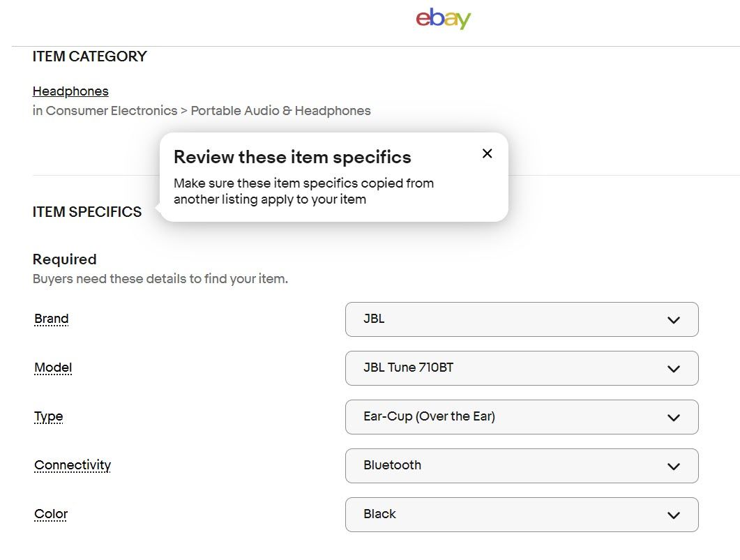Select the JBL brand field
This screenshot has height=560, width=740.
[522, 319]
